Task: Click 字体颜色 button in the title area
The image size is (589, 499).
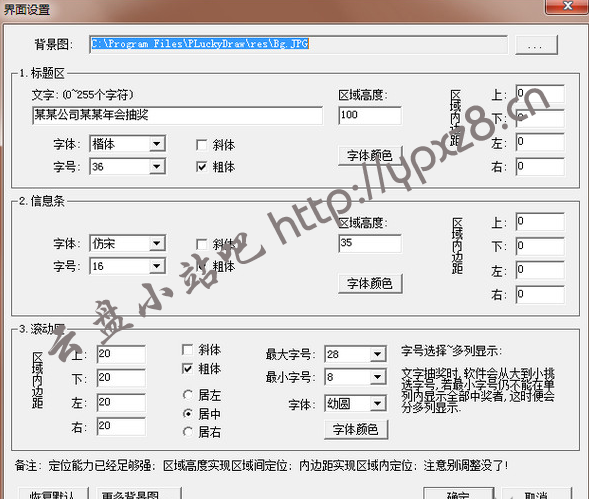Action: (370, 155)
